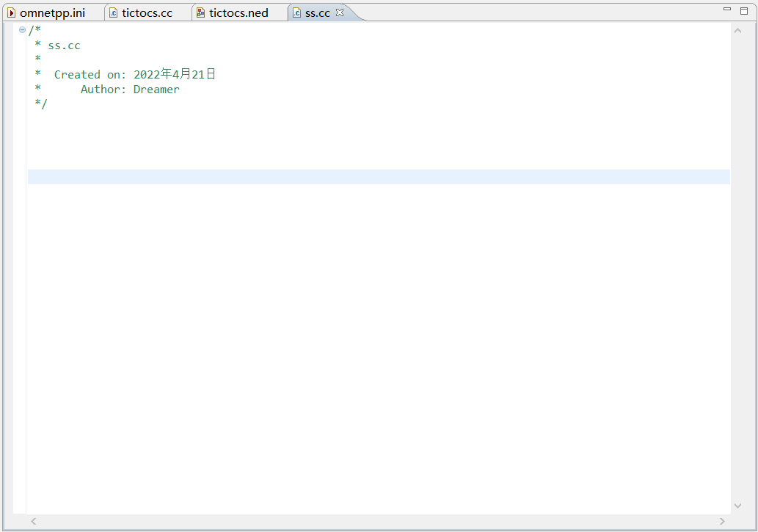Screen dimensions: 758x532
Task: Select the tictocs.ned tab
Action: point(238,13)
